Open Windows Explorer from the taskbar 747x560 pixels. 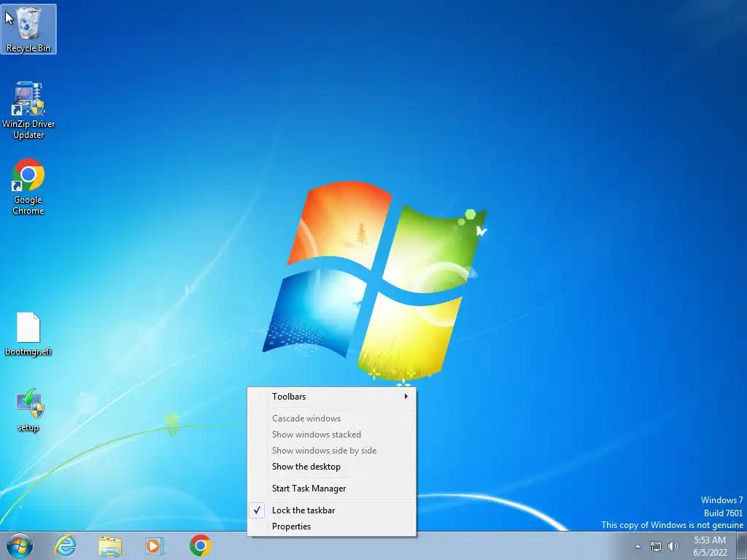110,545
